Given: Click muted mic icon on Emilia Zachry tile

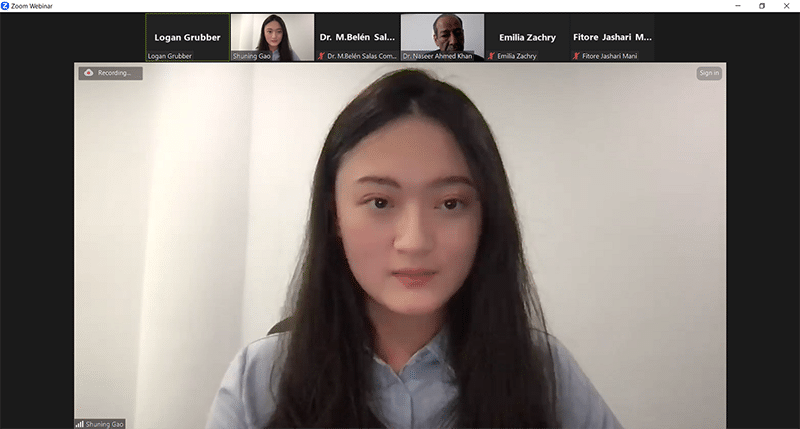Looking at the screenshot, I should pos(491,56).
